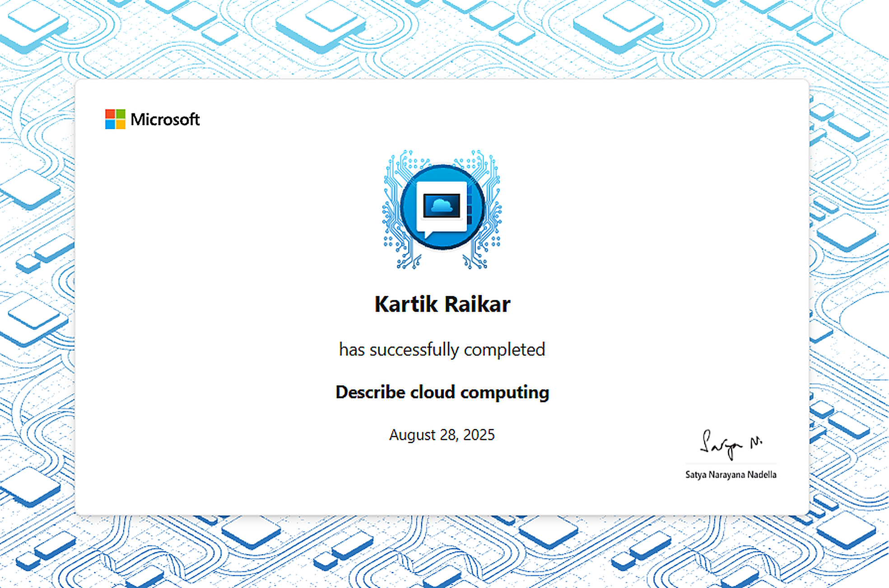The height and width of the screenshot is (588, 889).
Task: Click the Microsoft wordmark text
Action: (165, 120)
